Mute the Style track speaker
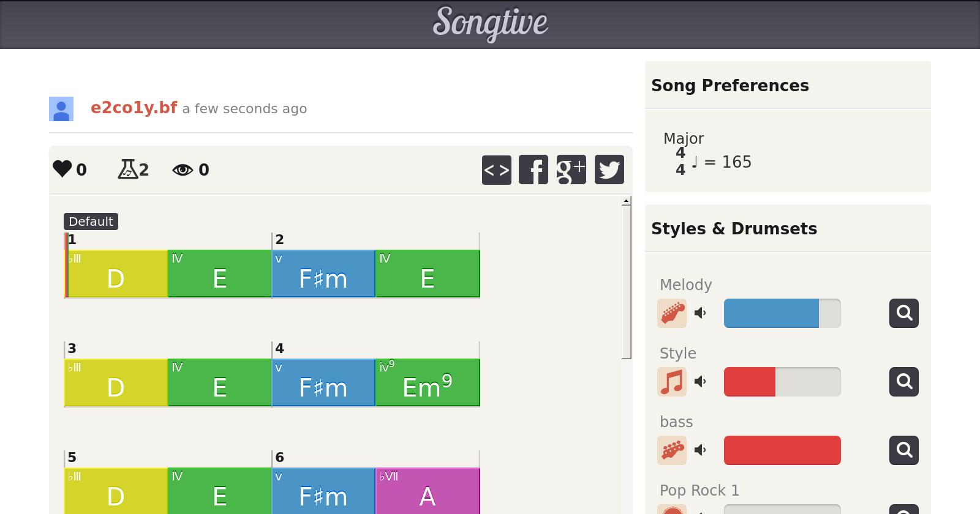Screen dimensions: 980x514 click(x=700, y=382)
